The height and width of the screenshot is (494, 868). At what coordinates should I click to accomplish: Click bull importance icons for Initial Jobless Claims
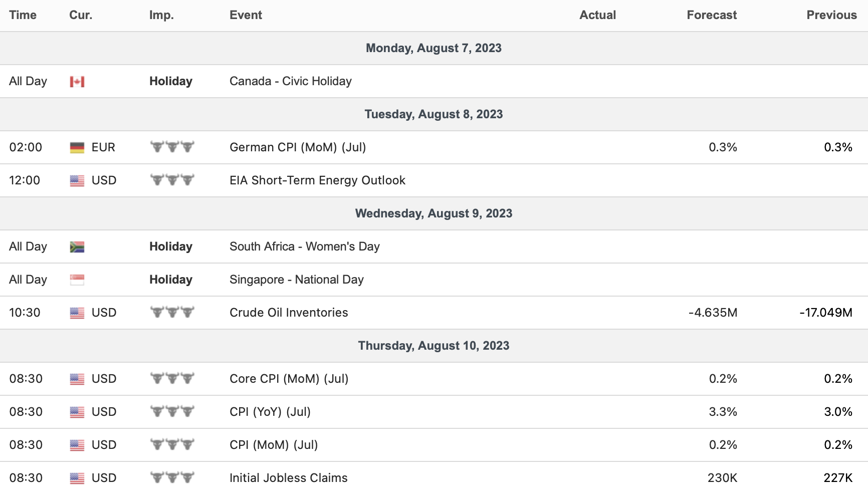[x=172, y=478]
